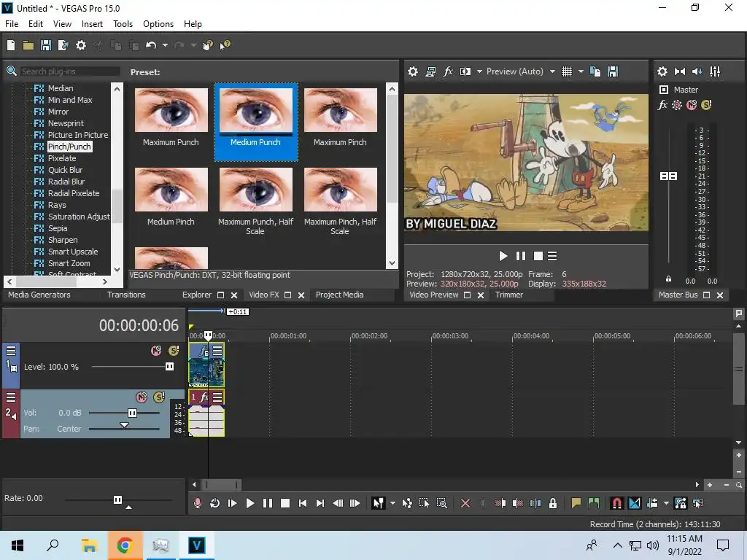The width and height of the screenshot is (747, 560).
Task: Select the Zoom Edit Tool magnifier icon
Action: pos(442,503)
